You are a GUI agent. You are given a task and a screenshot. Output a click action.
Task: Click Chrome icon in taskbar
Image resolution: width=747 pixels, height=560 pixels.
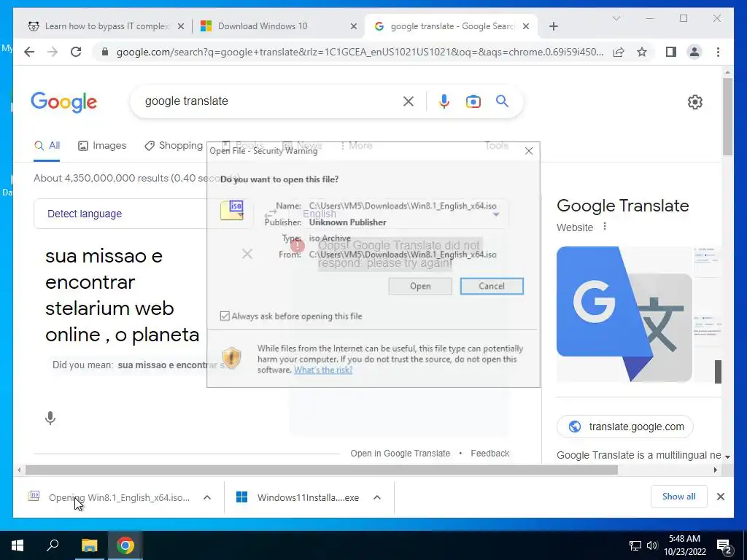point(125,545)
